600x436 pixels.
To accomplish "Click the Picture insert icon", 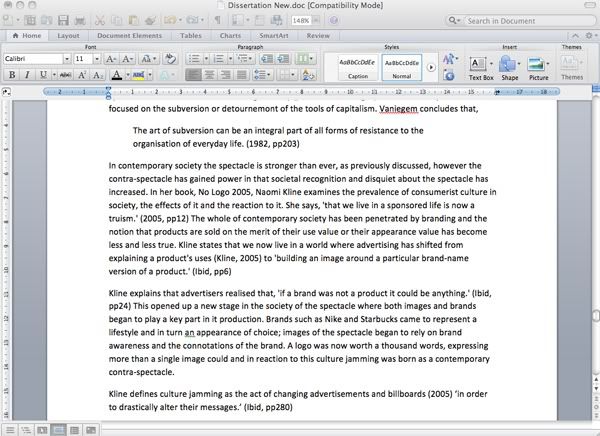I will tap(536, 64).
